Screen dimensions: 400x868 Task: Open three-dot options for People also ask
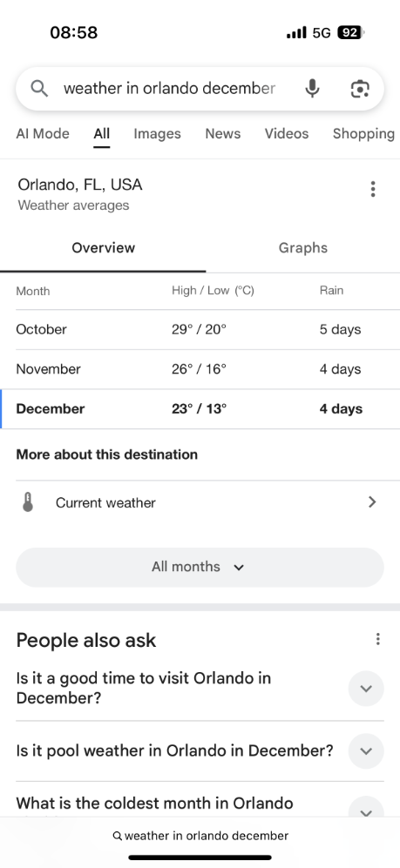tap(377, 639)
